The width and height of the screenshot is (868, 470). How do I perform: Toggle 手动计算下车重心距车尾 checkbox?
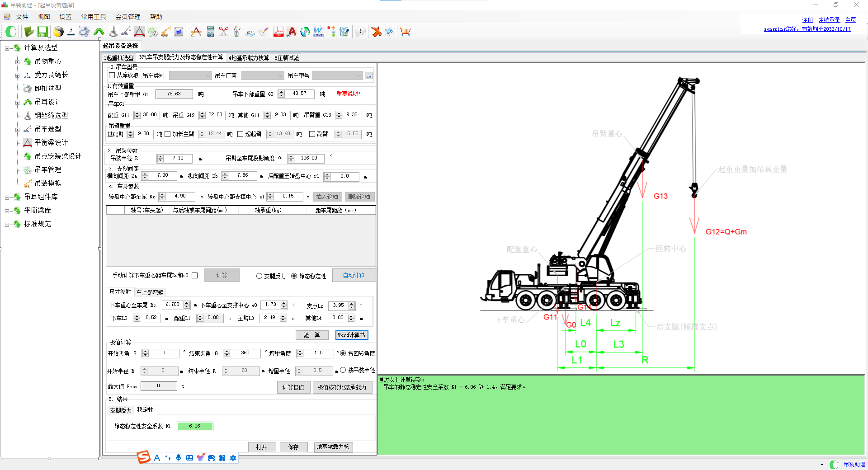(195, 275)
